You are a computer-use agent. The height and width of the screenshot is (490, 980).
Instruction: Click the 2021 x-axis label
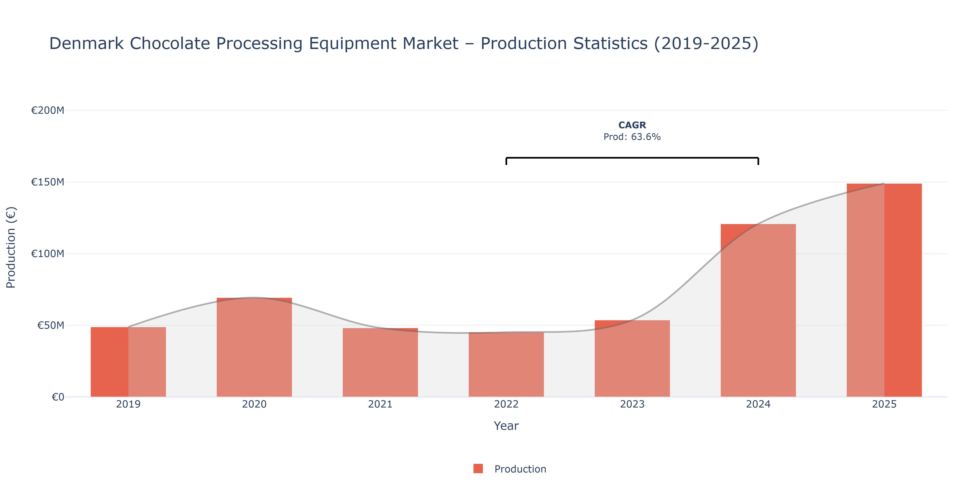[380, 404]
